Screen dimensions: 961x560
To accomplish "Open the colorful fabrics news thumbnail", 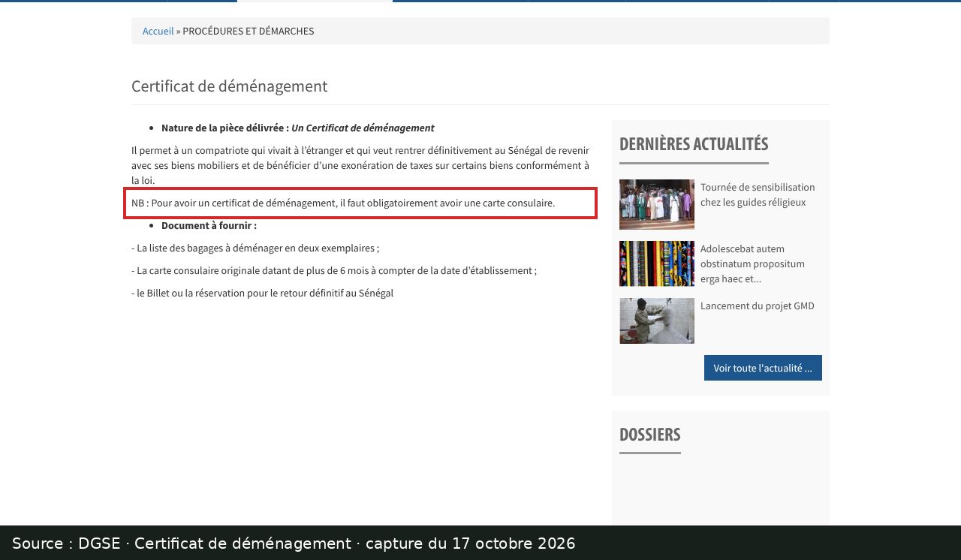I will click(657, 263).
